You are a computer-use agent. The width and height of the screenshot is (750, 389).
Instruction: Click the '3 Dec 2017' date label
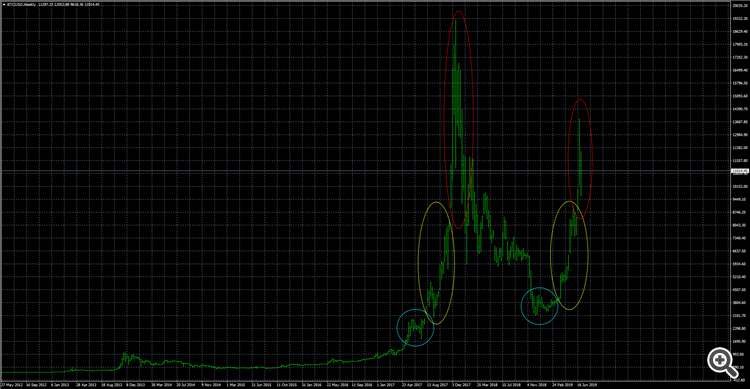tap(462, 384)
